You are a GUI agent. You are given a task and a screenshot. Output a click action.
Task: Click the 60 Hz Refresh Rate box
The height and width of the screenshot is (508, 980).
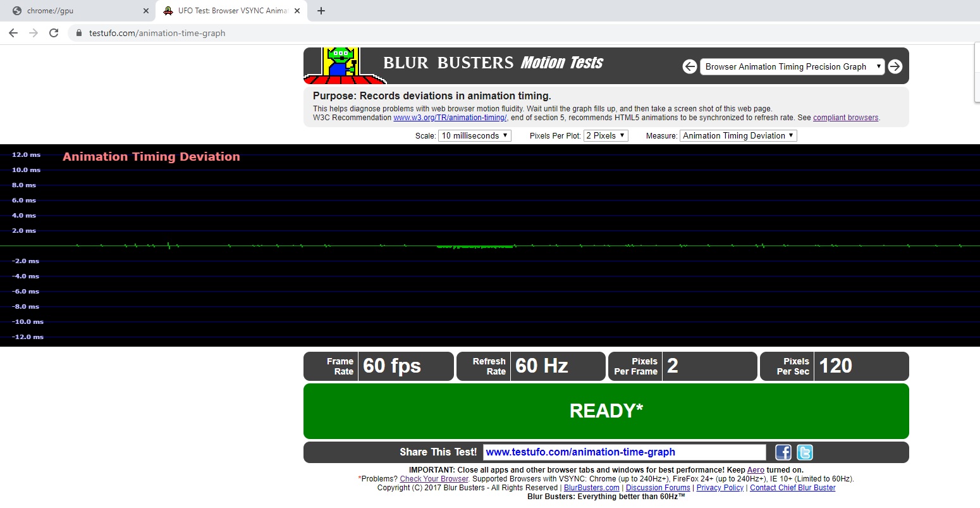[531, 366]
